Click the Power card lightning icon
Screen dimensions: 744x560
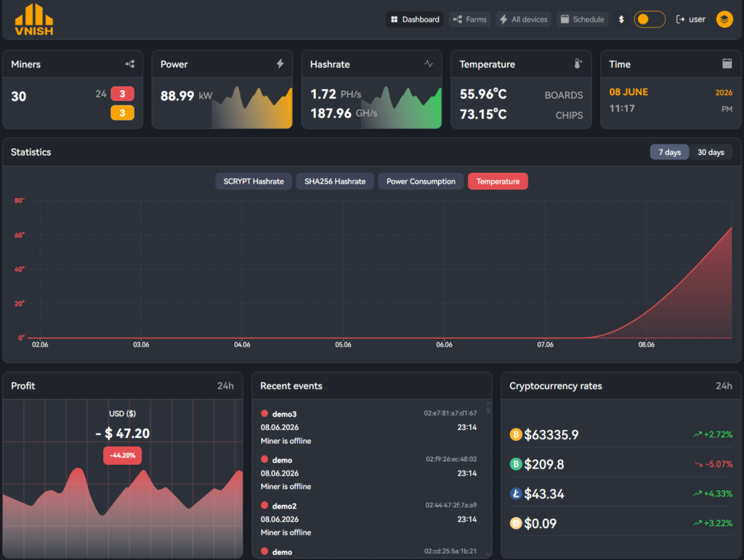coord(280,63)
